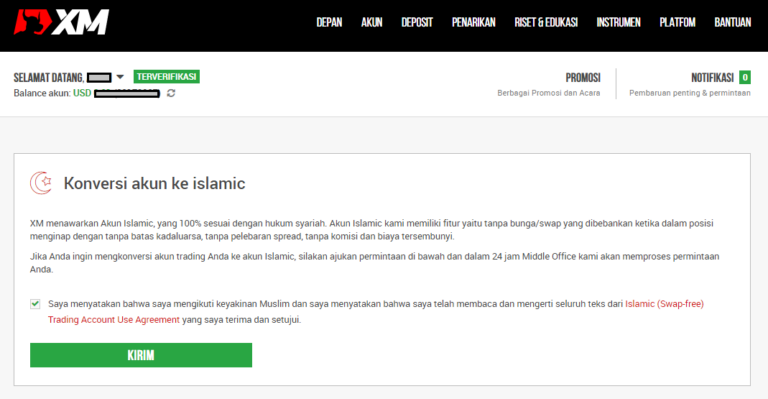Click the 'Konversi akun ke islamic' heading
Image resolution: width=768 pixels, height=399 pixels.
pos(154,184)
